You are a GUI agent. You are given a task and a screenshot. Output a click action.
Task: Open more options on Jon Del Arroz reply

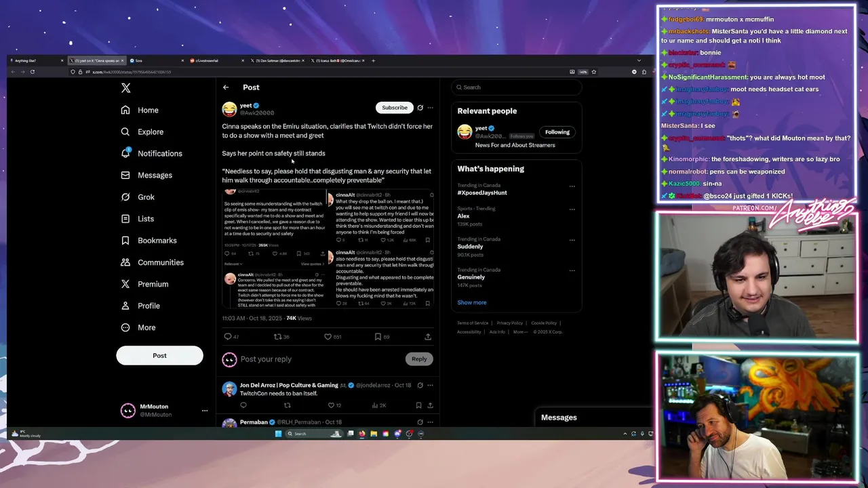430,385
